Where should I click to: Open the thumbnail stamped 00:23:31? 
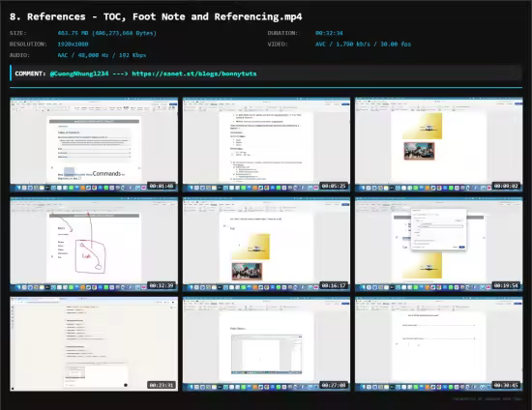point(94,344)
